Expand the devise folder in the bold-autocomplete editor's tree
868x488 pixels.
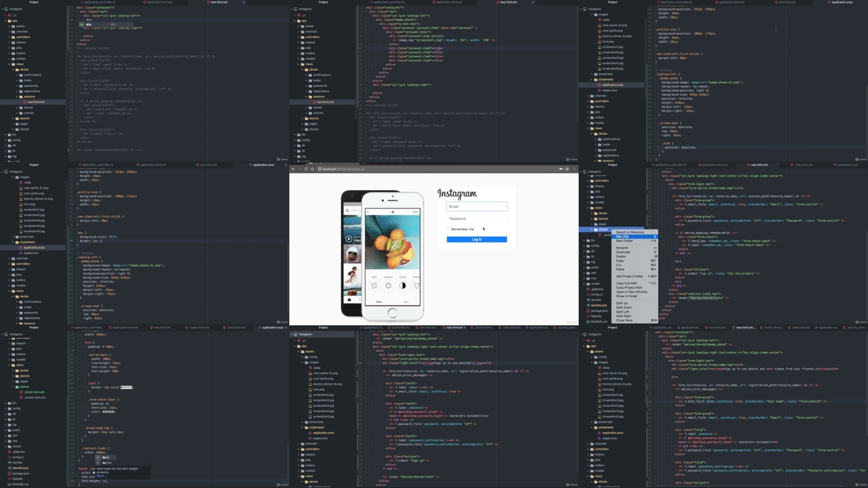(x=14, y=371)
